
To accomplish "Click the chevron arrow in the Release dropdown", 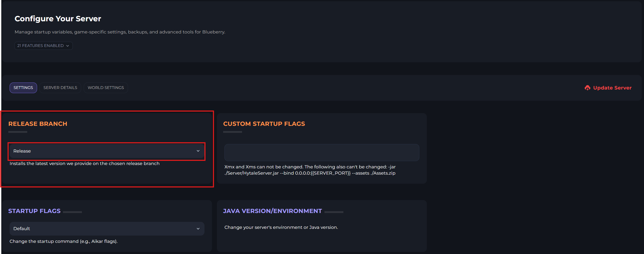I will 198,151.
